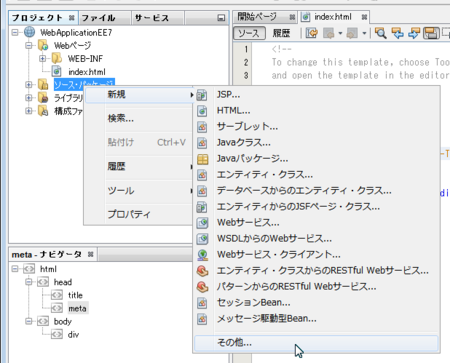The height and width of the screenshot is (363, 450).
Task: Open the forward navigation dropdown arrow
Action: [x=364, y=33]
